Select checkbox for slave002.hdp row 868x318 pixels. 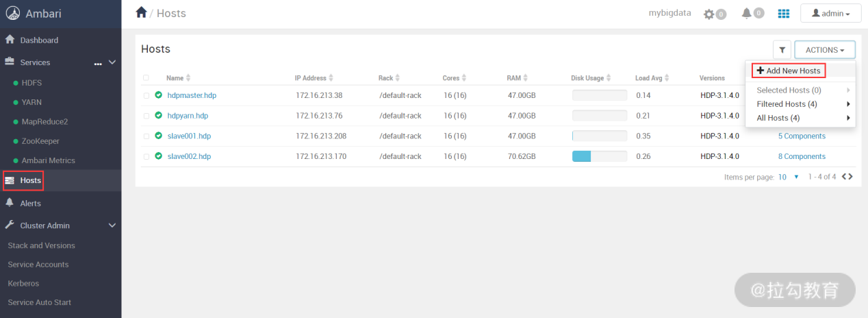(x=146, y=157)
